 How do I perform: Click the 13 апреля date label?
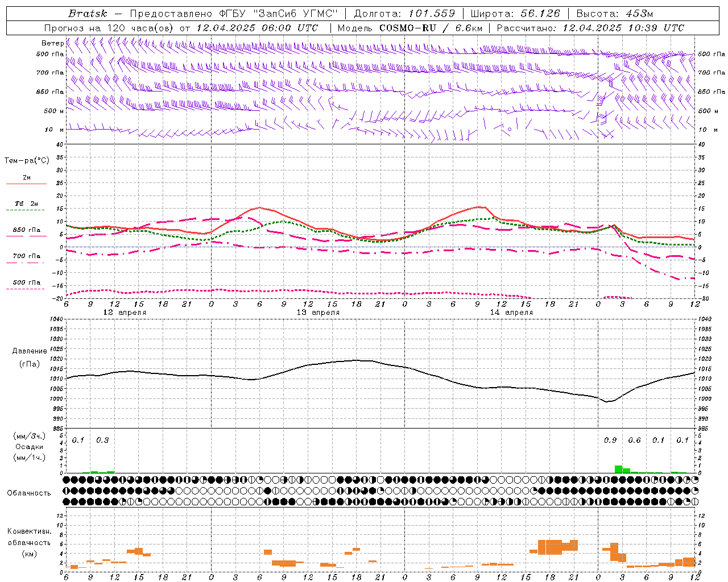[x=318, y=313]
